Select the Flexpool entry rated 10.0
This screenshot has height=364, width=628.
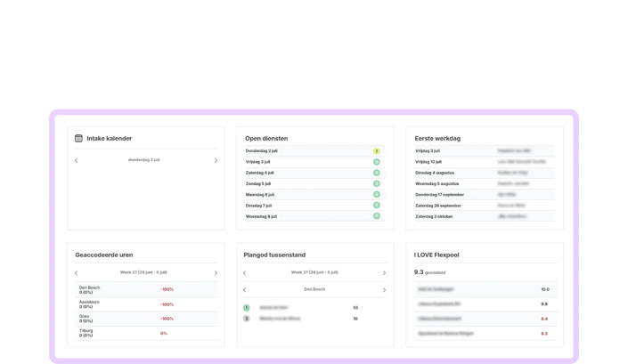pyautogui.click(x=485, y=289)
